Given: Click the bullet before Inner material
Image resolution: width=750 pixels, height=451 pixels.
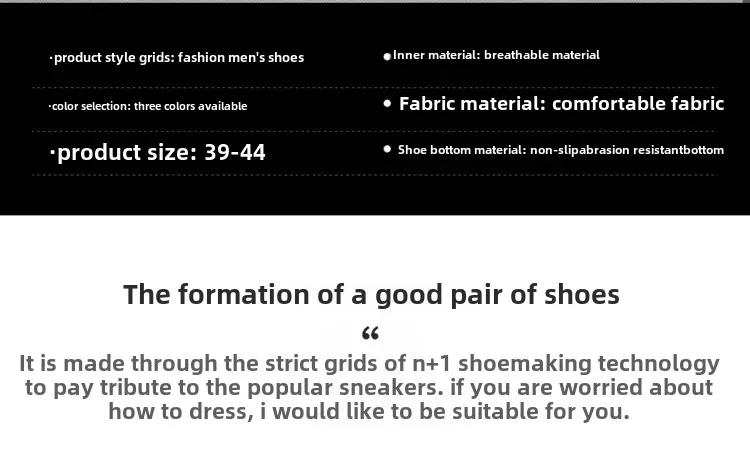Looking at the screenshot, I should pos(387,57).
